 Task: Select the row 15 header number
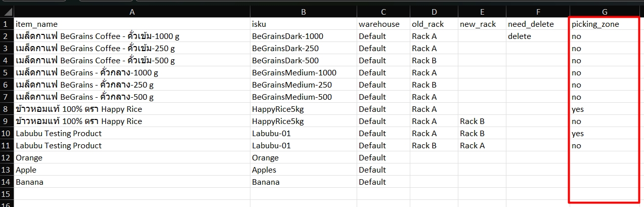7,194
